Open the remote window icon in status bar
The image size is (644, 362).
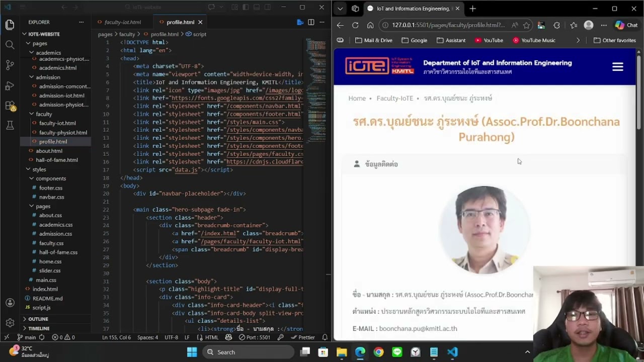(7, 337)
